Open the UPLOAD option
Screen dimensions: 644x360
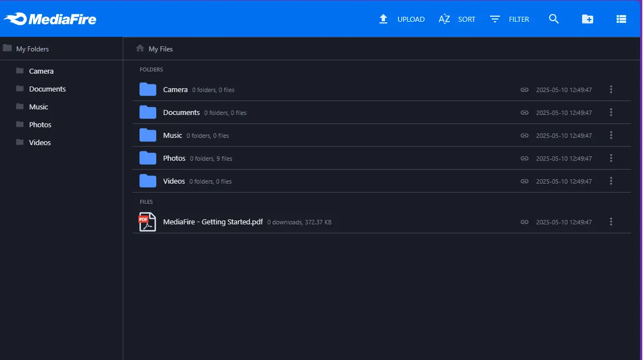411,20
